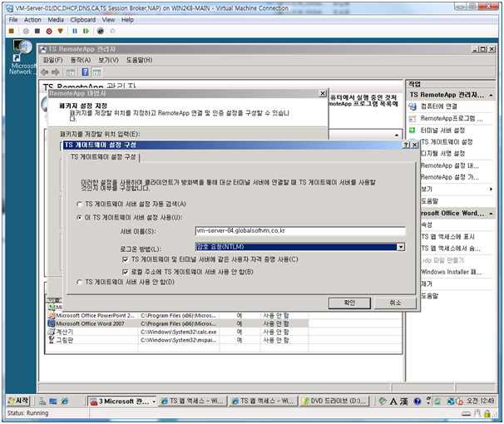Screen dimensions: 504x424
Task: Click the help button in the TS Gateway dialog title bar
Action: (x=407, y=145)
